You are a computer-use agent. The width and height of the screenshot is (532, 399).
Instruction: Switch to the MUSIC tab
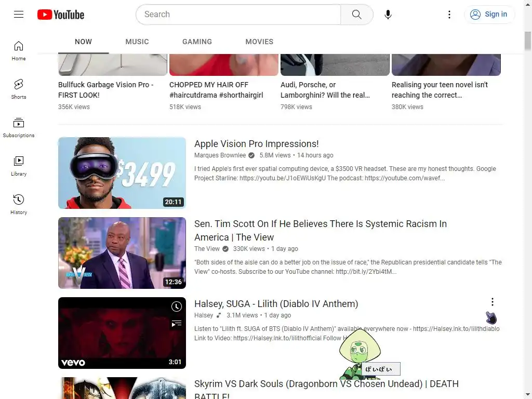tap(137, 42)
